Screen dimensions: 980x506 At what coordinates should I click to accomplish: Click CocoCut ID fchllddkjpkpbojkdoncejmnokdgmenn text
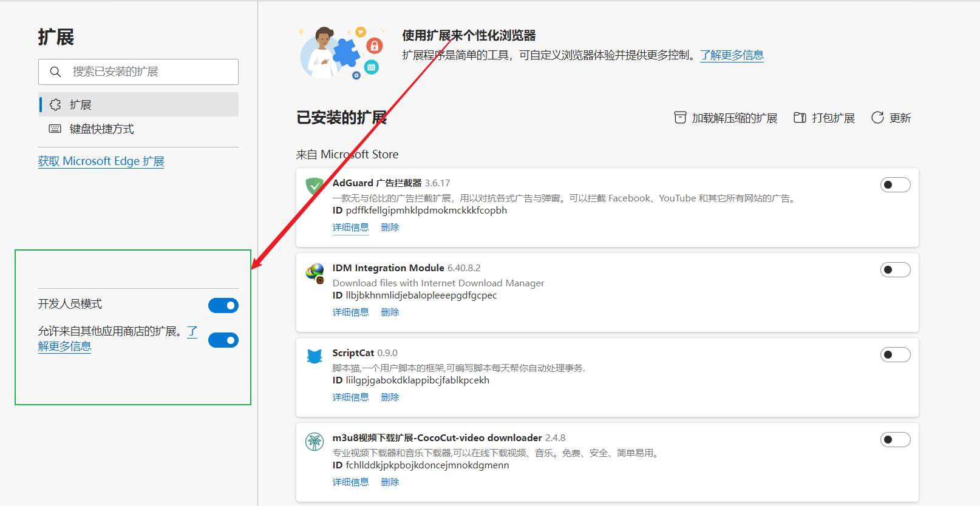click(x=421, y=465)
